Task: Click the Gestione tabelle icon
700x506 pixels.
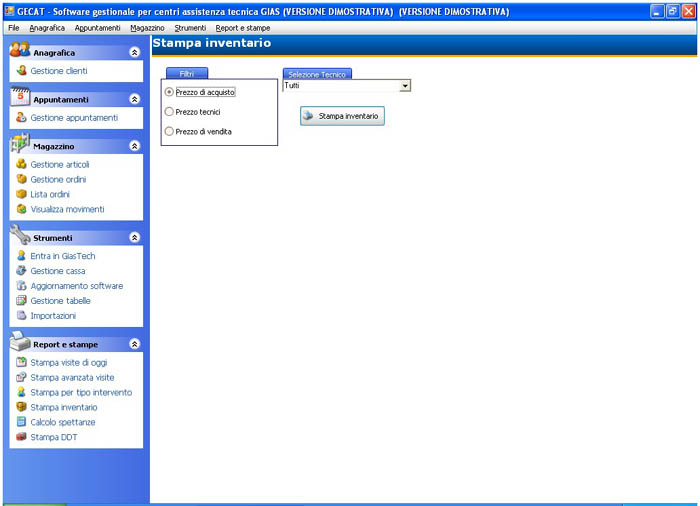Action: point(21,300)
